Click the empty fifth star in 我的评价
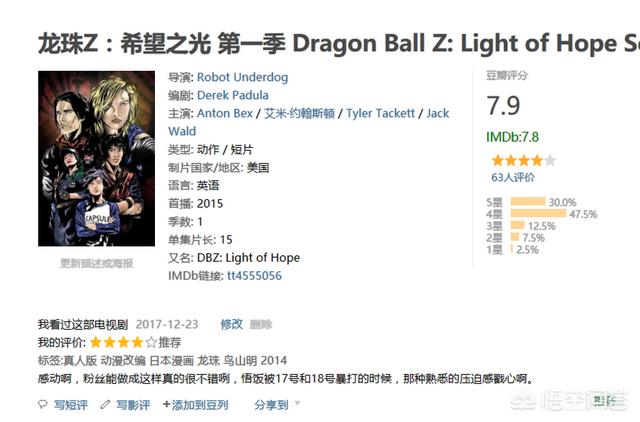 [x=152, y=342]
